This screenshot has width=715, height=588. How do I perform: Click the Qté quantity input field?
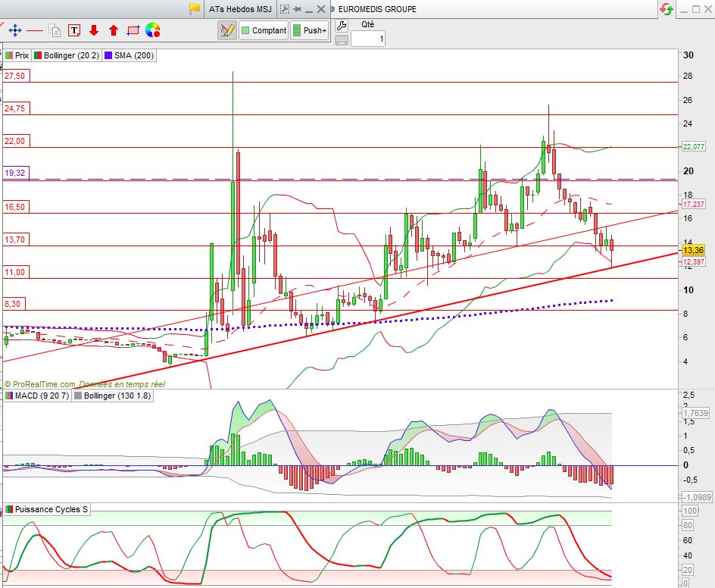pos(368,39)
